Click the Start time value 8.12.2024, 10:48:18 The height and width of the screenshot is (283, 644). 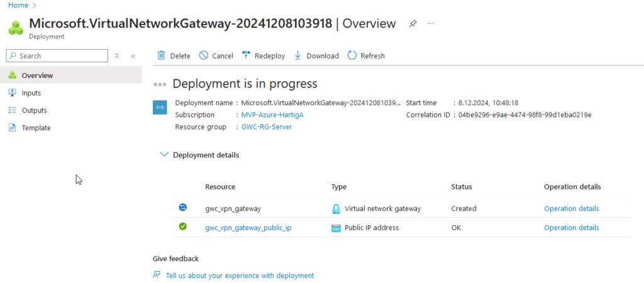click(488, 103)
